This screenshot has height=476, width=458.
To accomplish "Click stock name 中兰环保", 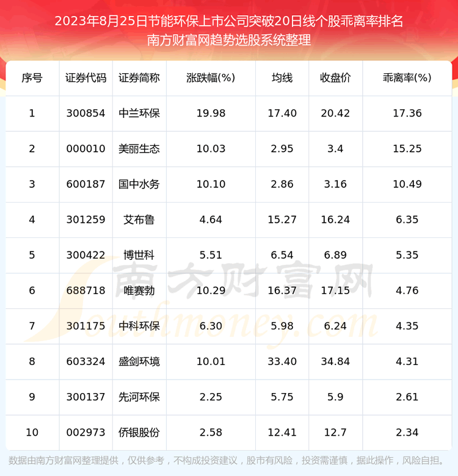I will pos(139,113).
